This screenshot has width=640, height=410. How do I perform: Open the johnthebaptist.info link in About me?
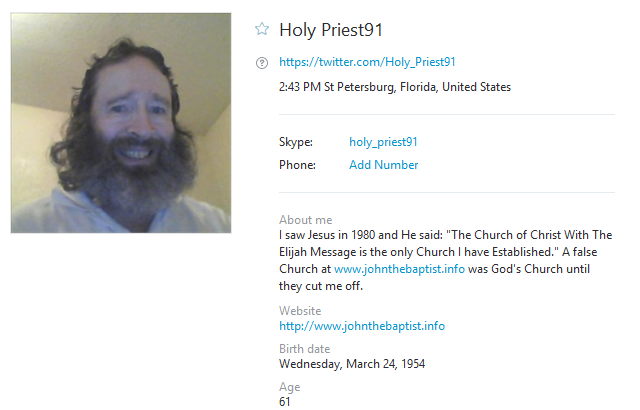(399, 269)
